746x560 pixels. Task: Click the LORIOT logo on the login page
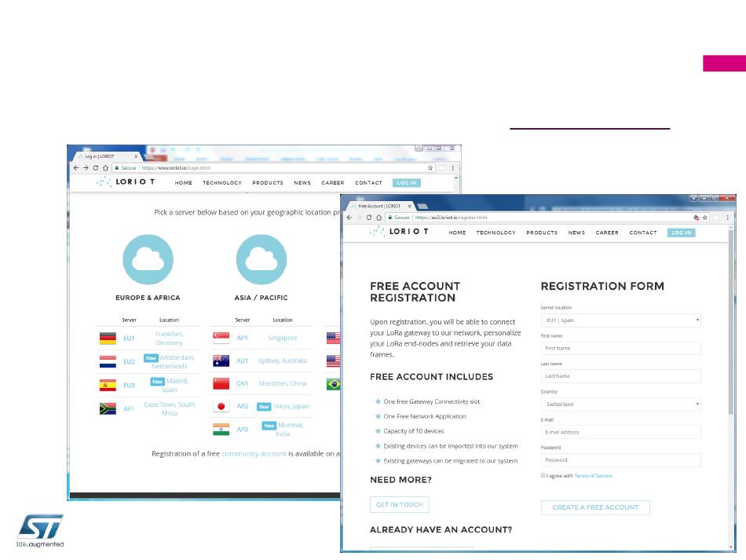[x=126, y=181]
